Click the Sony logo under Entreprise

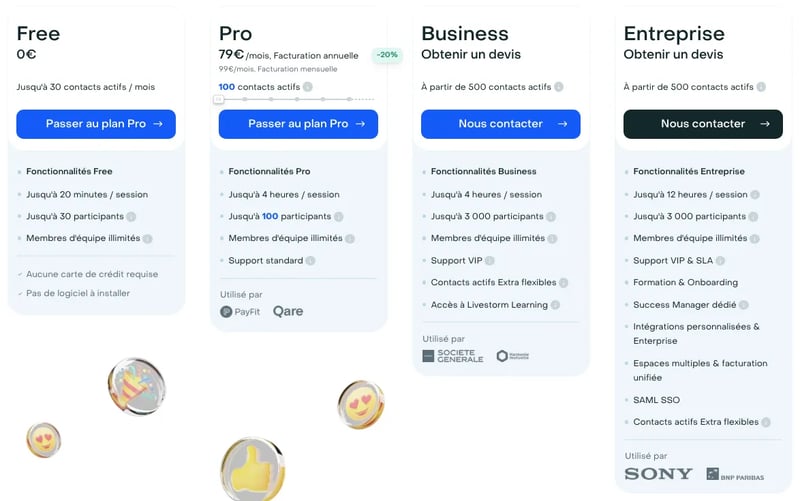(x=658, y=474)
